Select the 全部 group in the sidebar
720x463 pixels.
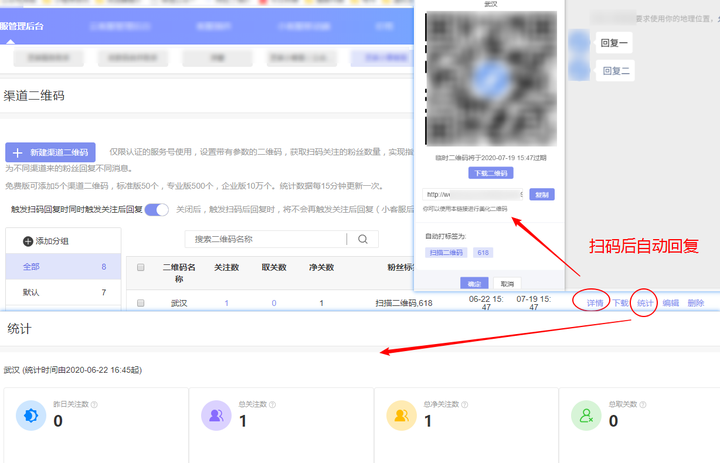click(63, 266)
